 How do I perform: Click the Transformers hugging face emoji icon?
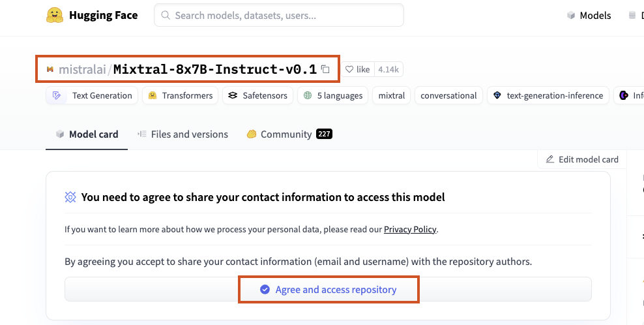pos(153,95)
